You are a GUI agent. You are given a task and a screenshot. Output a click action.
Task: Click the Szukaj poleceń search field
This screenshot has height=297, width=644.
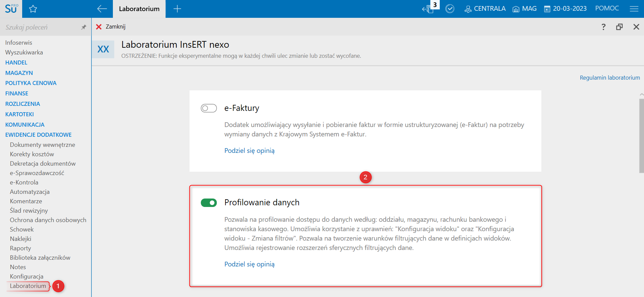click(x=40, y=27)
